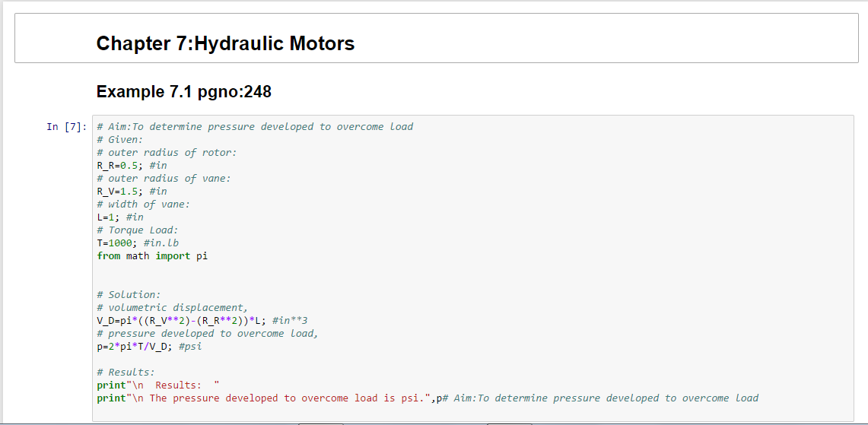Click the "from math import pi" line

152,256
